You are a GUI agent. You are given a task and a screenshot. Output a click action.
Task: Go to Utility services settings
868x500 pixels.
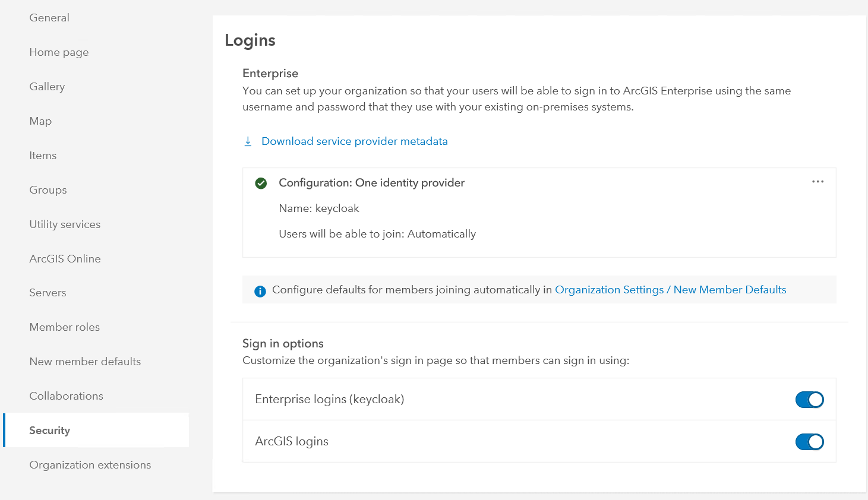65,224
